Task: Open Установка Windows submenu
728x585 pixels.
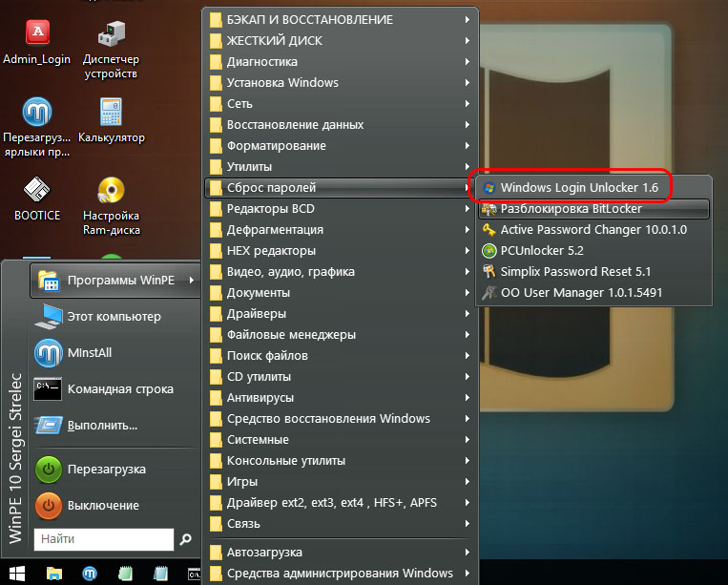Action: coord(342,83)
